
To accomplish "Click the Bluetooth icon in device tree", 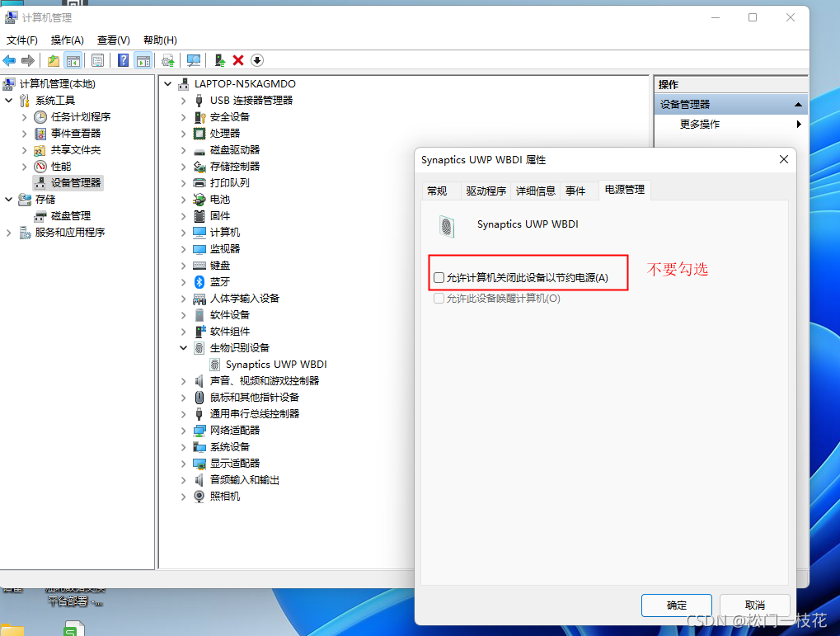I will click(x=199, y=282).
